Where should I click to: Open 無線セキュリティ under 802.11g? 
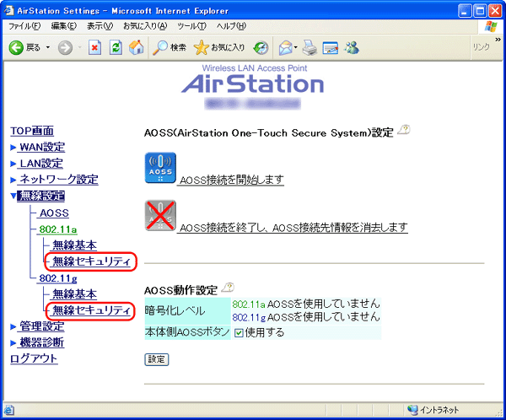pyautogui.click(x=91, y=310)
